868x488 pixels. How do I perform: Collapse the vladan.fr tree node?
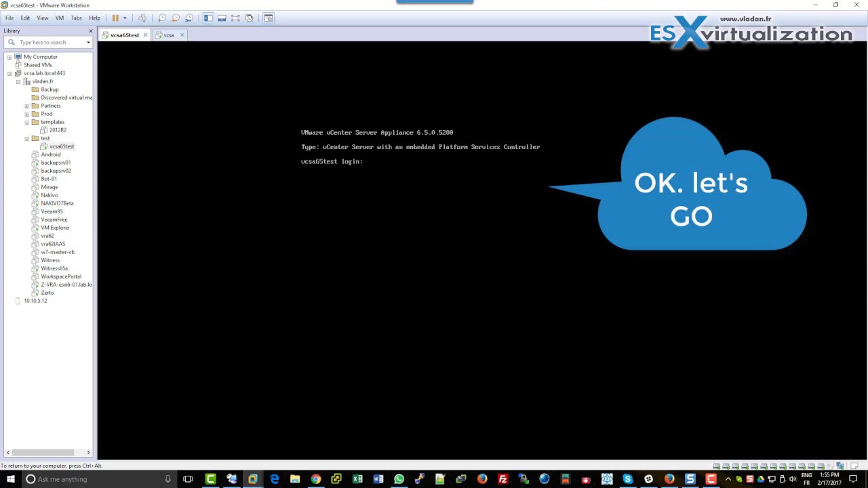tap(18, 81)
